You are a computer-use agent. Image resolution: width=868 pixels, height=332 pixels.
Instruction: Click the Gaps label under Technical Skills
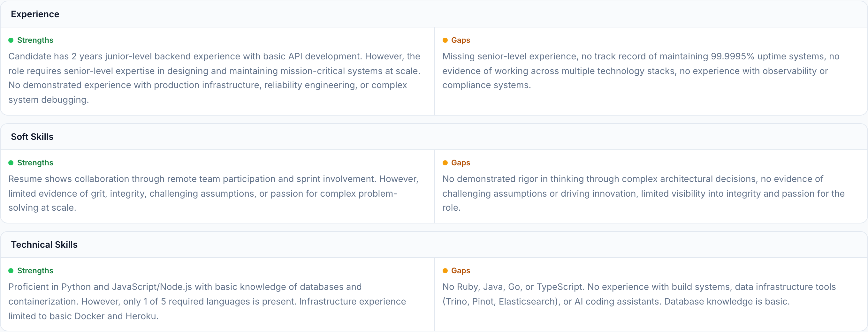[x=460, y=271]
